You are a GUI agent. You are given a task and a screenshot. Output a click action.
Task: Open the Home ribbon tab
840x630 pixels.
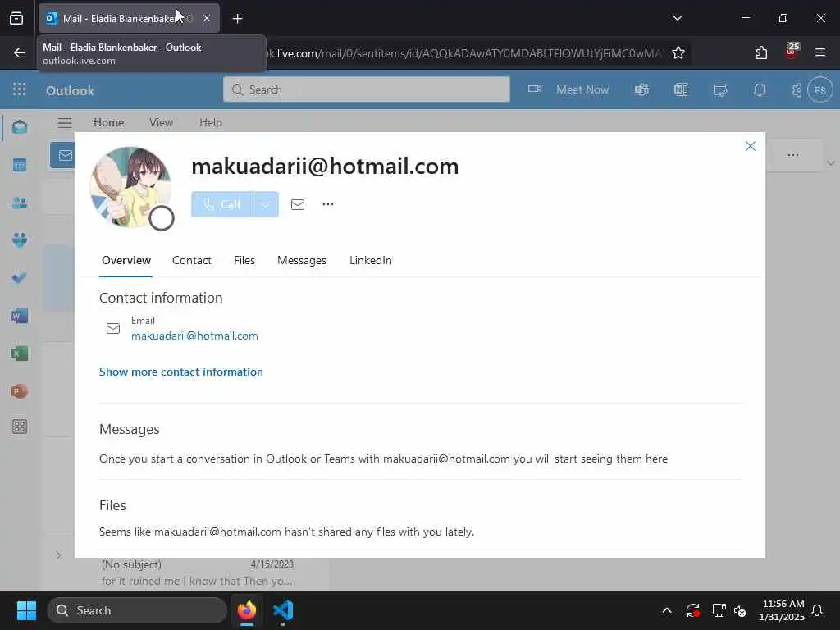click(109, 123)
